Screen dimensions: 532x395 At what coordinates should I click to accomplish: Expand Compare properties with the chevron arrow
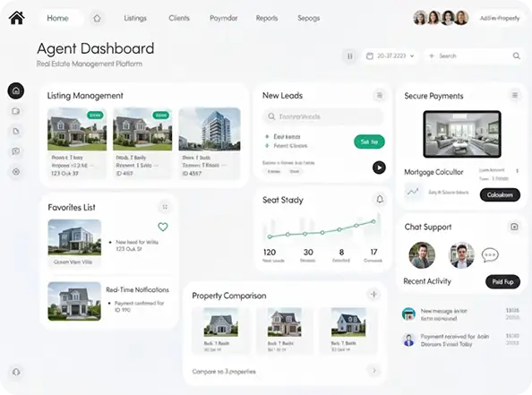[x=373, y=371]
